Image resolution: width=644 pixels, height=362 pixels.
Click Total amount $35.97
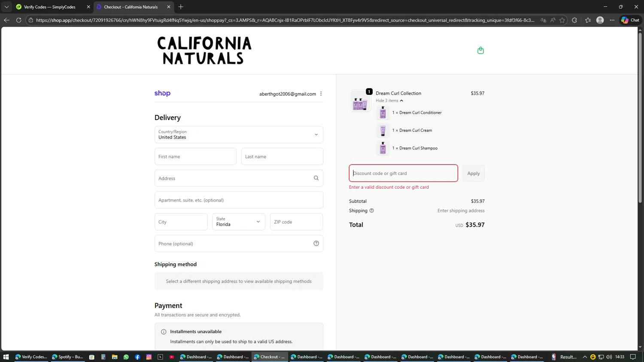[475, 225]
